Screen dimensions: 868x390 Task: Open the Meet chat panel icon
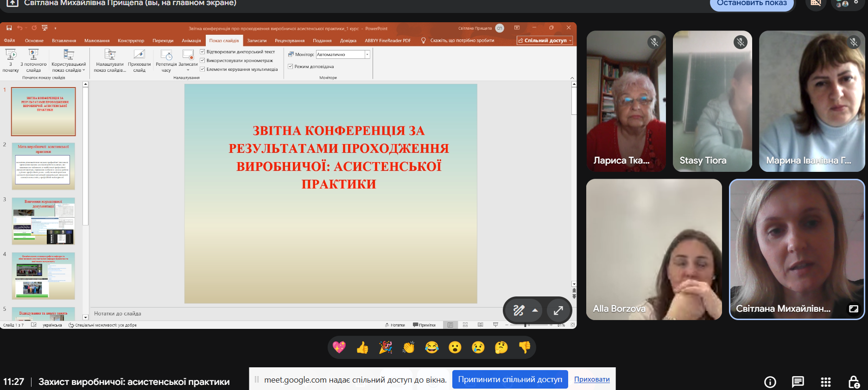[798, 382]
